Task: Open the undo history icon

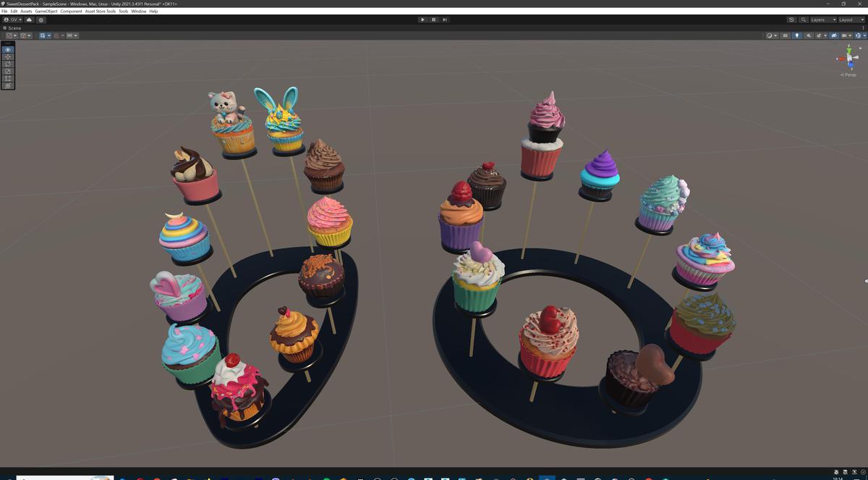Action: coord(791,20)
